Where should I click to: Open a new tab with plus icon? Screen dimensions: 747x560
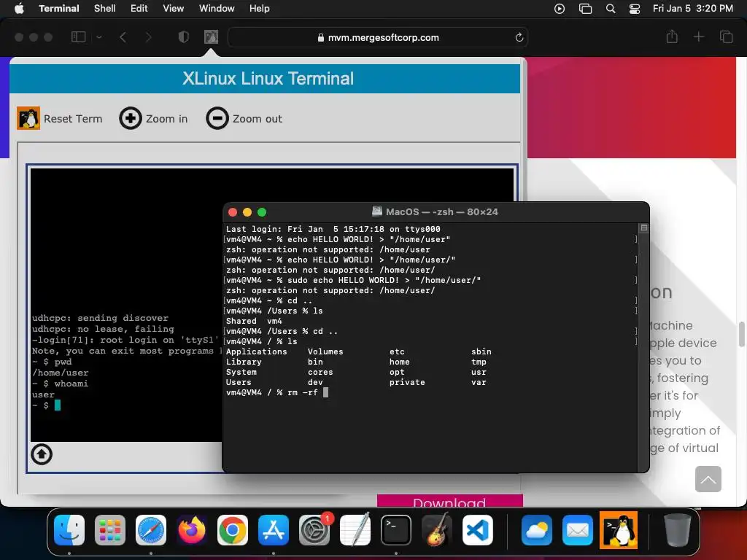point(698,36)
